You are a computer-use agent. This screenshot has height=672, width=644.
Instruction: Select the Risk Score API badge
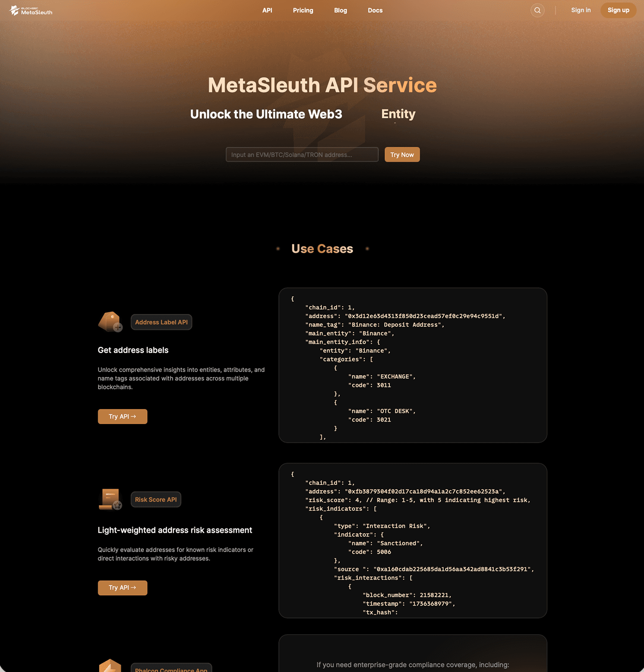click(156, 500)
